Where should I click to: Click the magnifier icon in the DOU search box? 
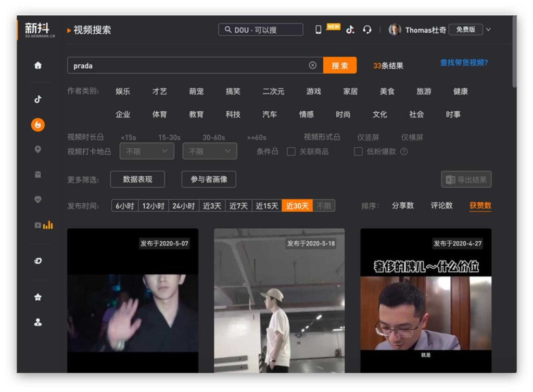click(228, 30)
